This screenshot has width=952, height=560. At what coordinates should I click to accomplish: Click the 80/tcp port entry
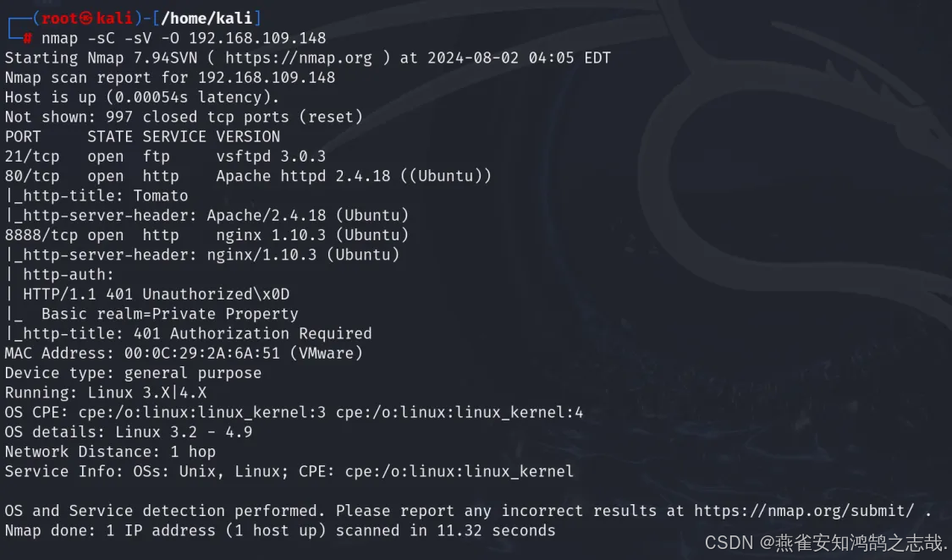coord(32,177)
